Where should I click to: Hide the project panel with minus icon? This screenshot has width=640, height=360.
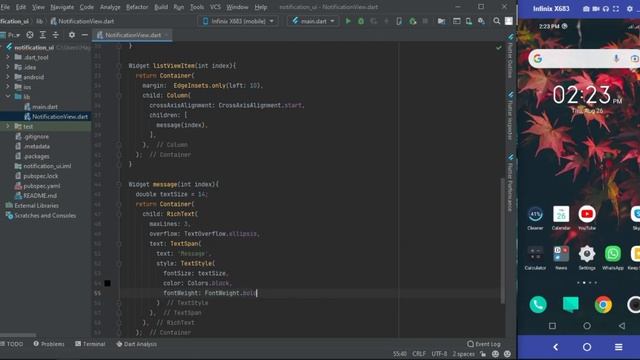[x=84, y=35]
